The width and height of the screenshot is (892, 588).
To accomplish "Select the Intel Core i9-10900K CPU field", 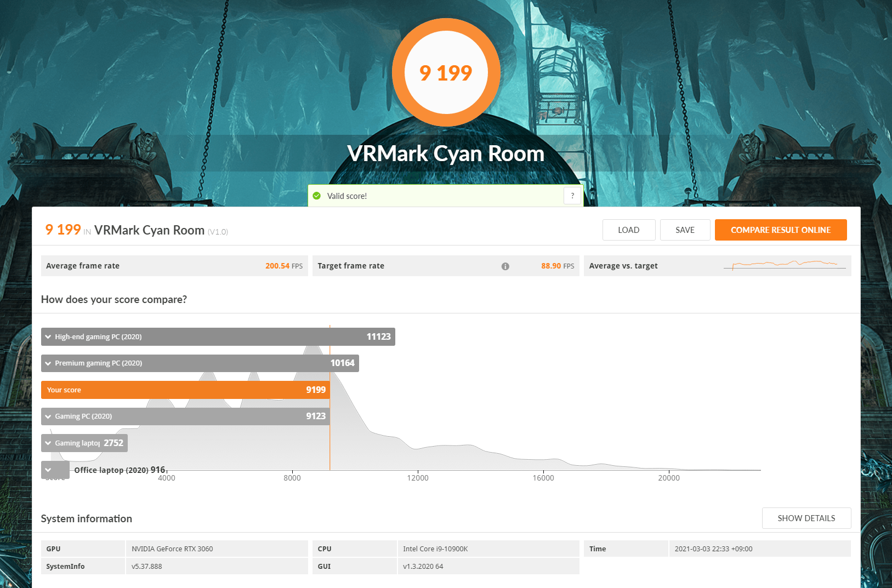I will click(x=488, y=549).
